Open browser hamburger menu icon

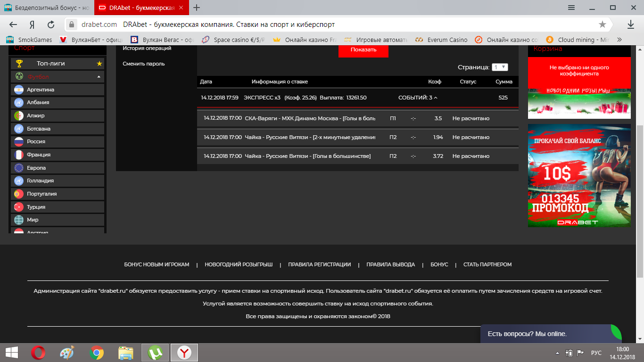tap(571, 8)
